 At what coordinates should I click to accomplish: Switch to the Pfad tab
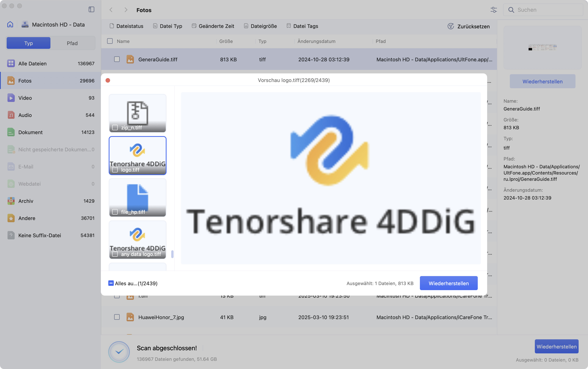point(72,43)
